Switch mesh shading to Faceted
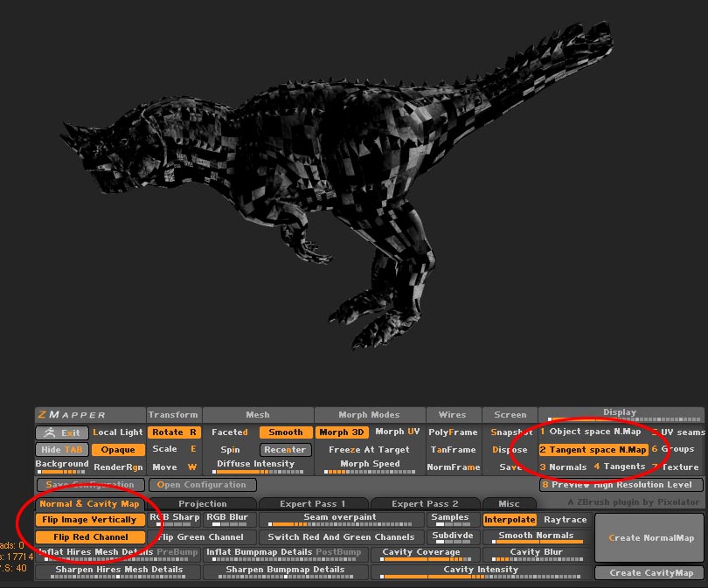The width and height of the screenshot is (708, 588). pos(229,432)
